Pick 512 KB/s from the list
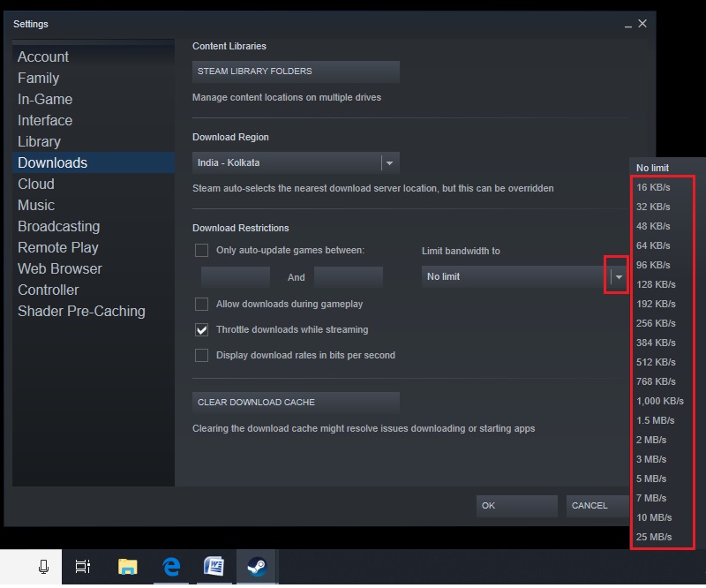The height and width of the screenshot is (588, 706). pyautogui.click(x=656, y=362)
